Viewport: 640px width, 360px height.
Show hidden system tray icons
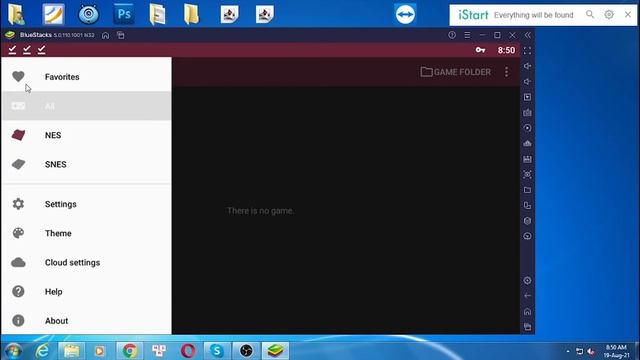click(x=568, y=351)
